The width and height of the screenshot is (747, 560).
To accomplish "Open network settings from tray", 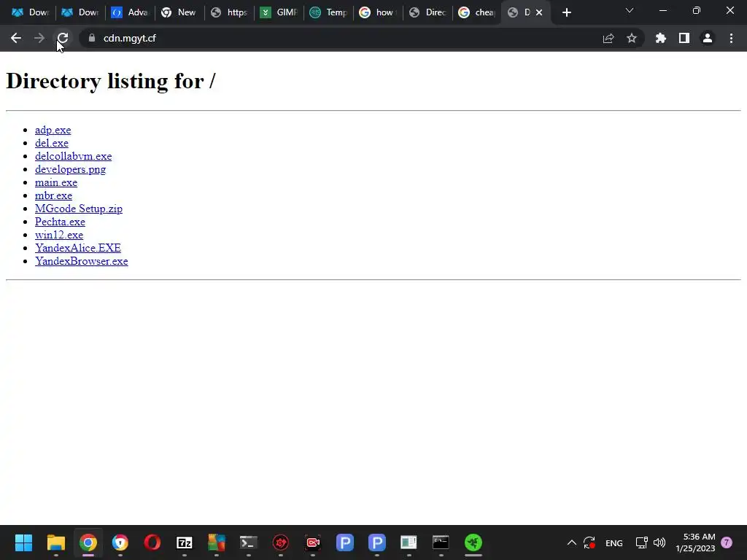I will pyautogui.click(x=642, y=542).
